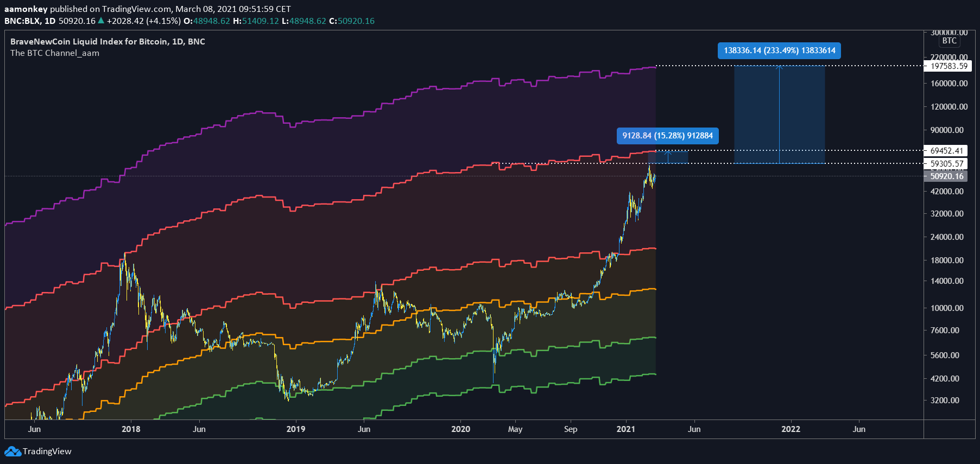Click the 2018 label on time axis
Viewport: 980px width, 464px height.
[131, 429]
